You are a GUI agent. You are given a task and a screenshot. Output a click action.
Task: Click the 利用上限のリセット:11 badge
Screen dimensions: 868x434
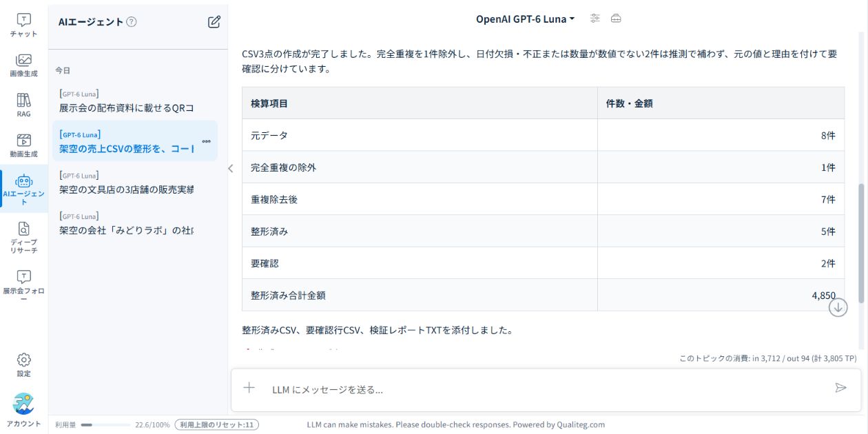216,424
